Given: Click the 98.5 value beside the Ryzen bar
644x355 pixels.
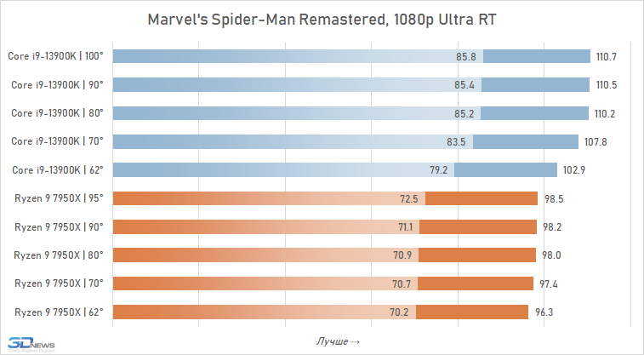Looking at the screenshot, I should tap(553, 198).
